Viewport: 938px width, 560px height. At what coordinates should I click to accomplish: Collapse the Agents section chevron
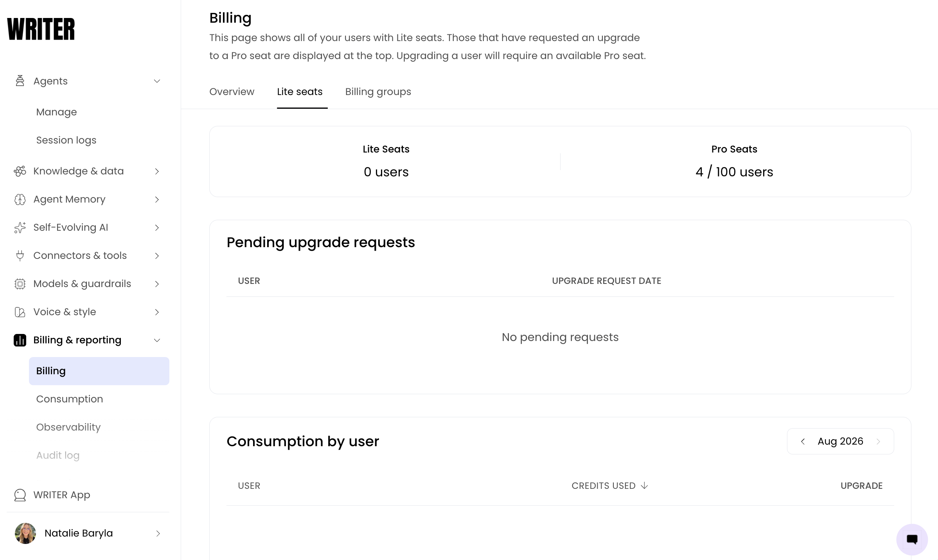point(157,81)
